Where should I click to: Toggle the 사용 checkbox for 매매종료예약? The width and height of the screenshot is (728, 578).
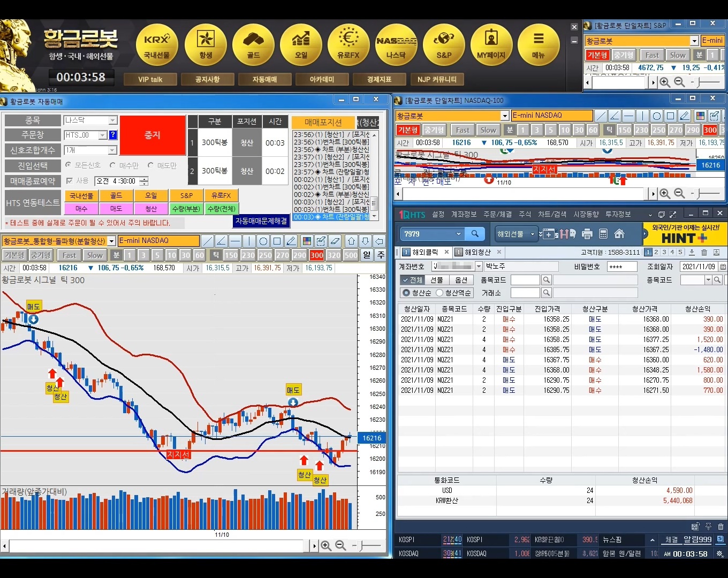coord(70,181)
